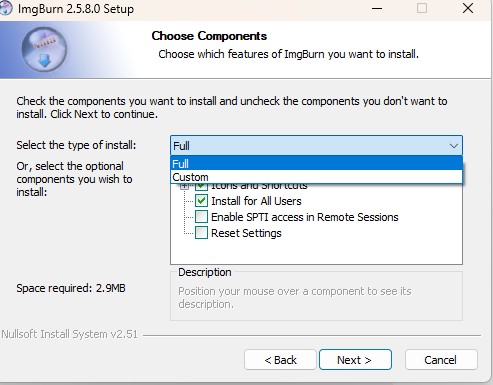The width and height of the screenshot is (493, 385).
Task: Click the ImgBurn title bar app icon
Action: [5, 8]
